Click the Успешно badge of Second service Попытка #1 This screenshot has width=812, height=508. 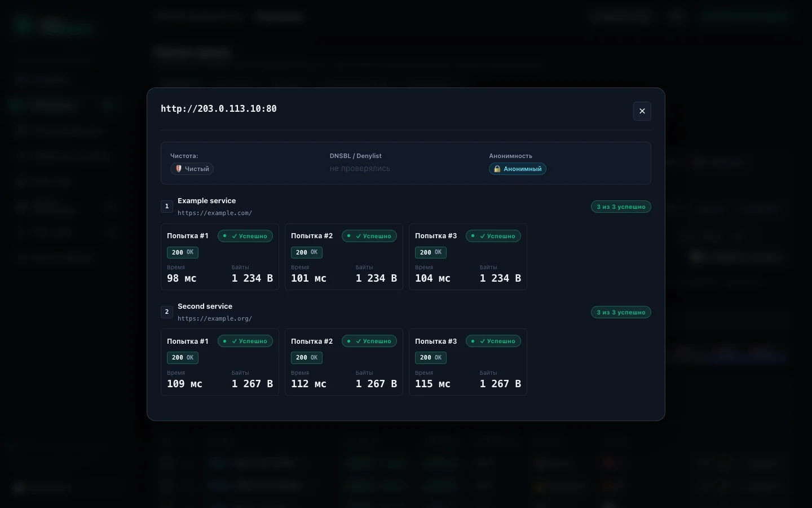click(245, 341)
